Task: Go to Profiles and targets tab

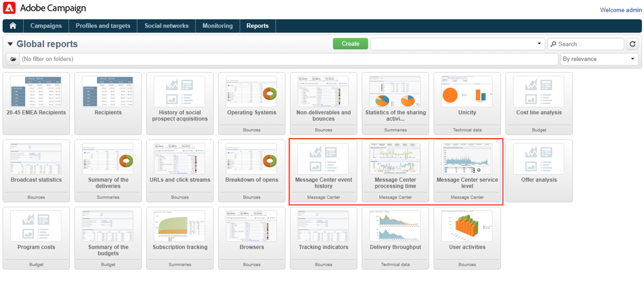Action: 103,26
